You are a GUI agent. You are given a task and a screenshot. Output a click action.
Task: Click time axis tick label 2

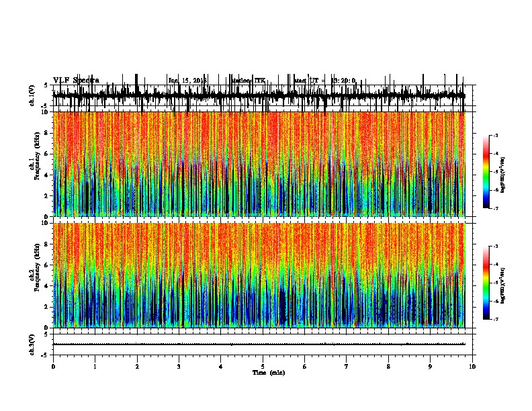pos(137,367)
